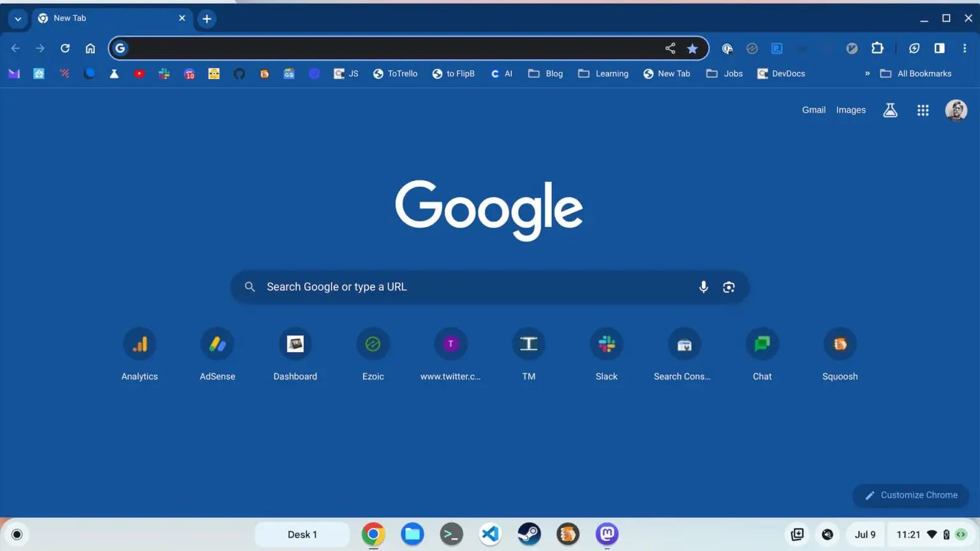Screen dimensions: 980x551
Task: Go to the home page via house icon
Action: point(90,48)
